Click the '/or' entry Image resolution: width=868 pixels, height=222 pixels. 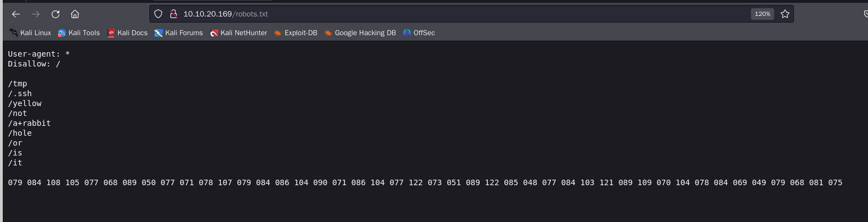pyautogui.click(x=15, y=143)
